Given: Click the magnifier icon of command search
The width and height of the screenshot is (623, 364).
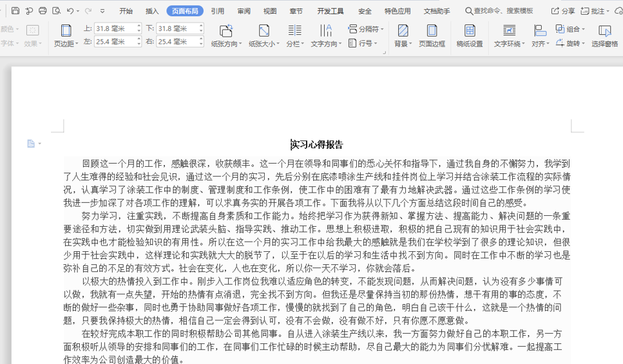Looking at the screenshot, I should pyautogui.click(x=469, y=11).
